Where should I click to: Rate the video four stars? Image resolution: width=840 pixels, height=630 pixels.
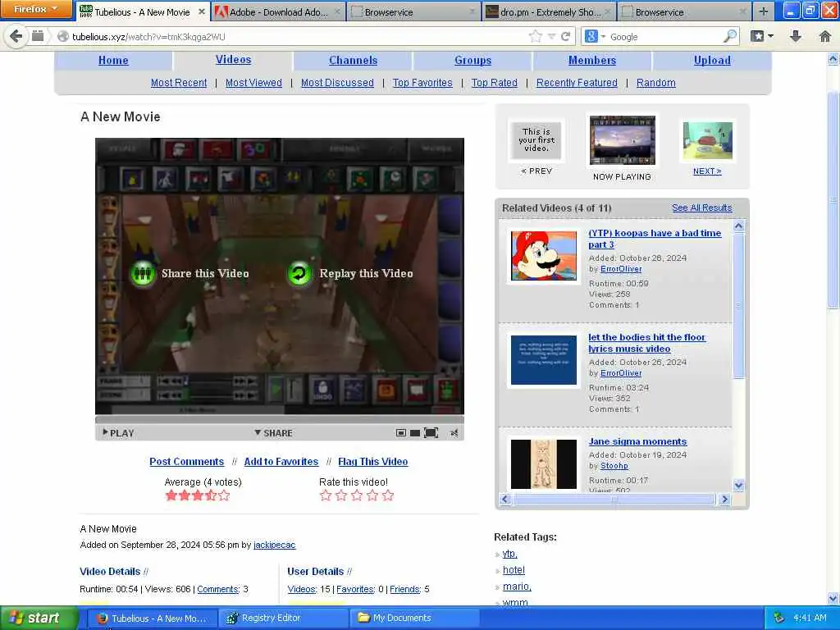pyautogui.click(x=372, y=495)
